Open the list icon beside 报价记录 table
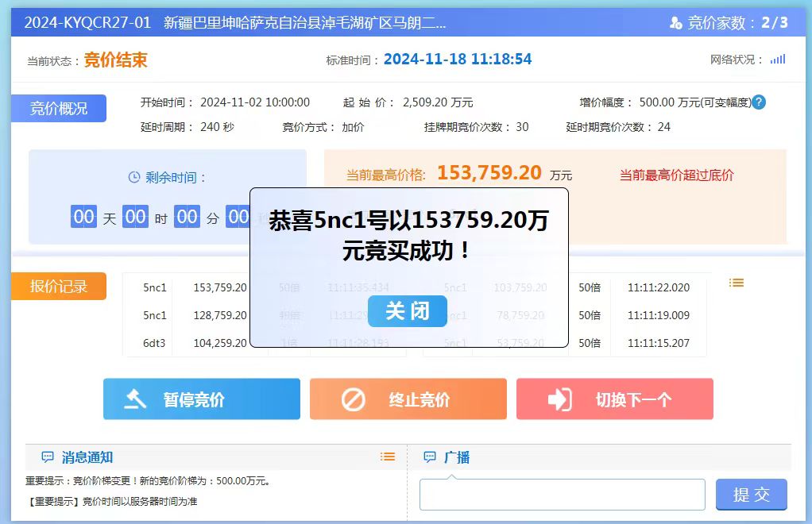This screenshot has width=812, height=524. click(737, 283)
